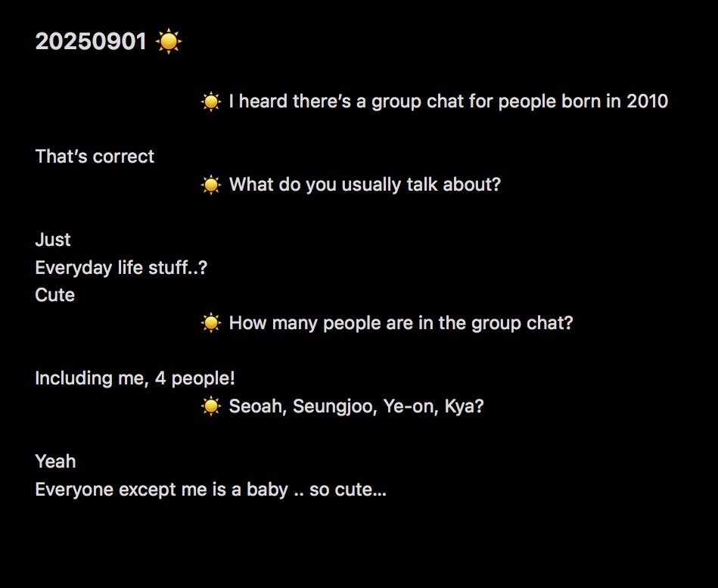The height and width of the screenshot is (588, 718).
Task: Select the 'Yeah' reply line
Action: (55, 462)
